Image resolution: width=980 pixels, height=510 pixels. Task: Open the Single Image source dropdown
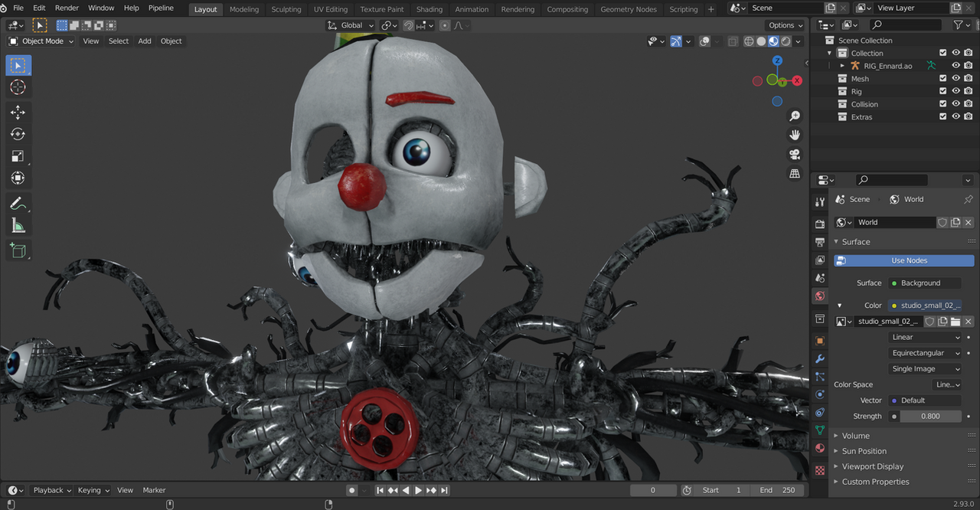pyautogui.click(x=926, y=368)
